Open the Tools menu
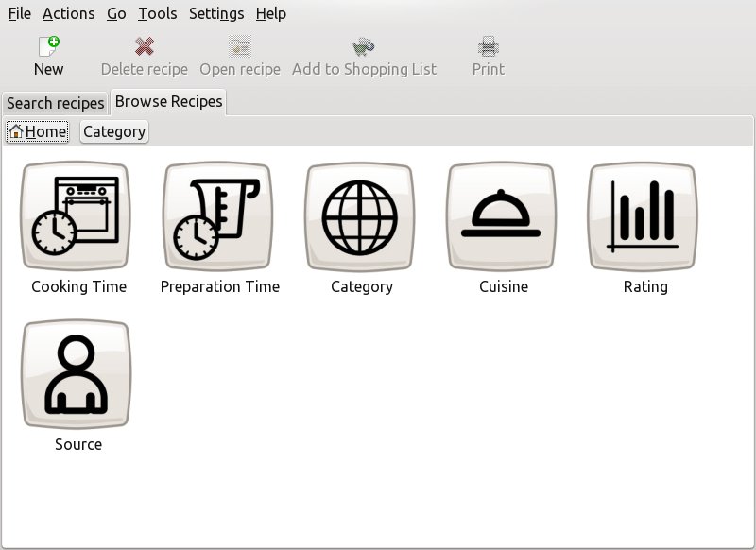This screenshot has width=756, height=550. click(157, 13)
